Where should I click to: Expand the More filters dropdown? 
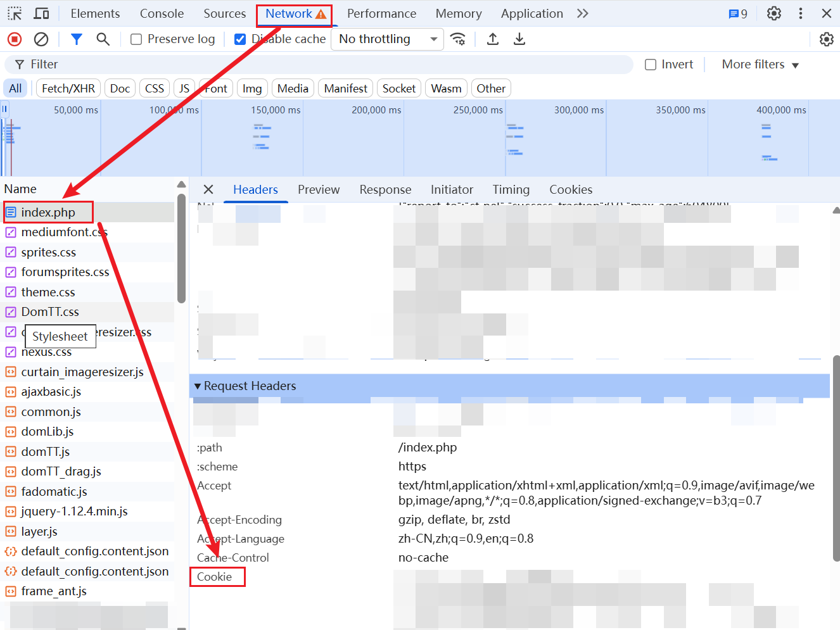760,65
